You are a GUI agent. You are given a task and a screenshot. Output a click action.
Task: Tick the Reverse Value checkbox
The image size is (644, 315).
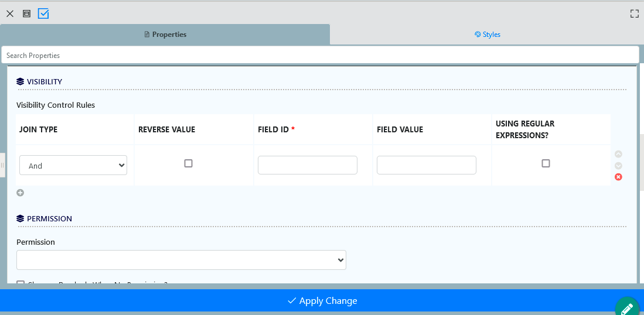pos(188,163)
